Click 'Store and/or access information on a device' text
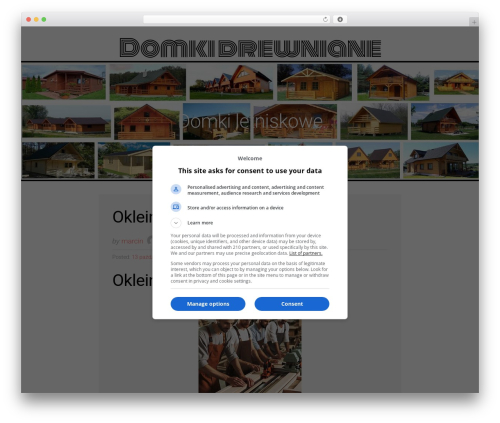Screen dimensions: 500x423 click(x=235, y=208)
